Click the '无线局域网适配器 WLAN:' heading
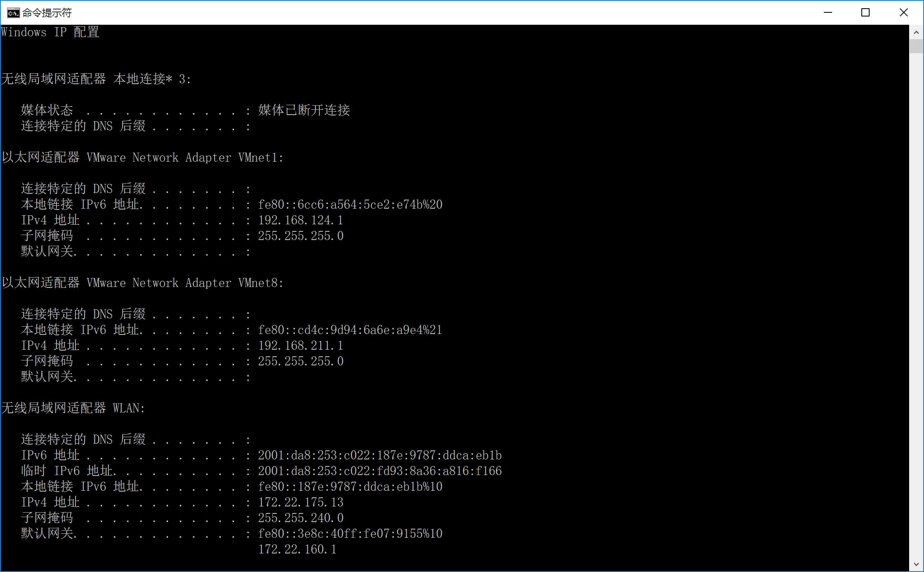Image resolution: width=924 pixels, height=572 pixels. pos(73,408)
